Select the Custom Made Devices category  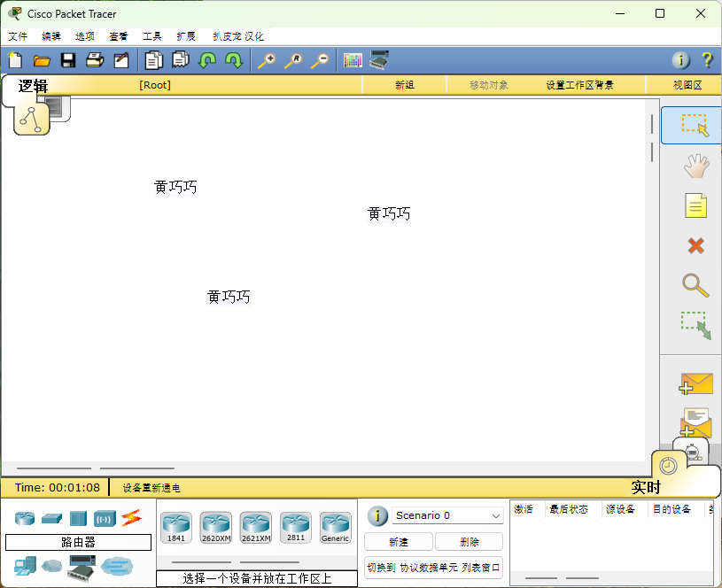(x=82, y=569)
